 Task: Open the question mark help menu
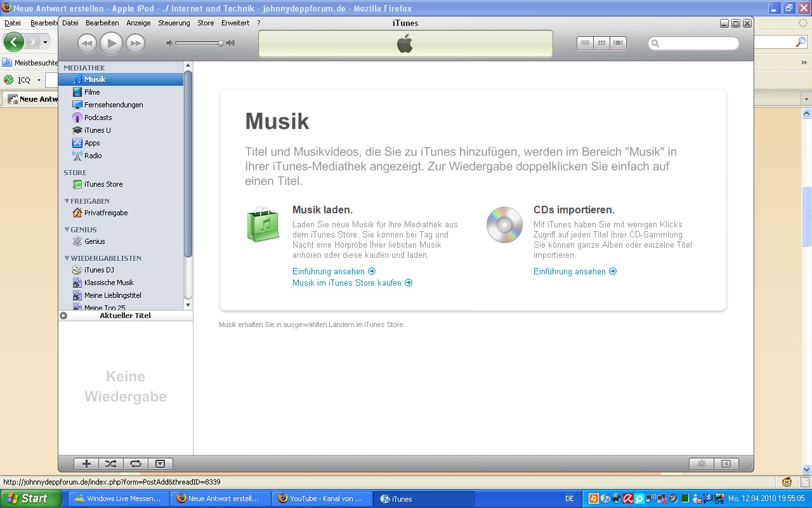pos(259,23)
